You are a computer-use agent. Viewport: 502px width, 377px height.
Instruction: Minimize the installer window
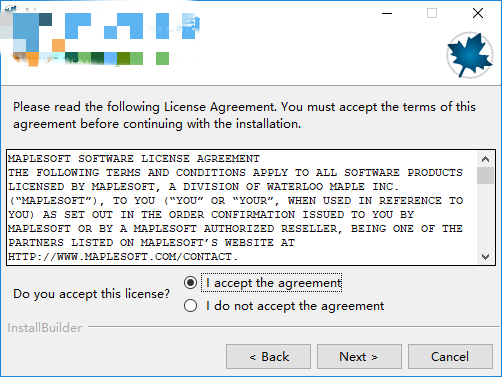click(x=387, y=13)
